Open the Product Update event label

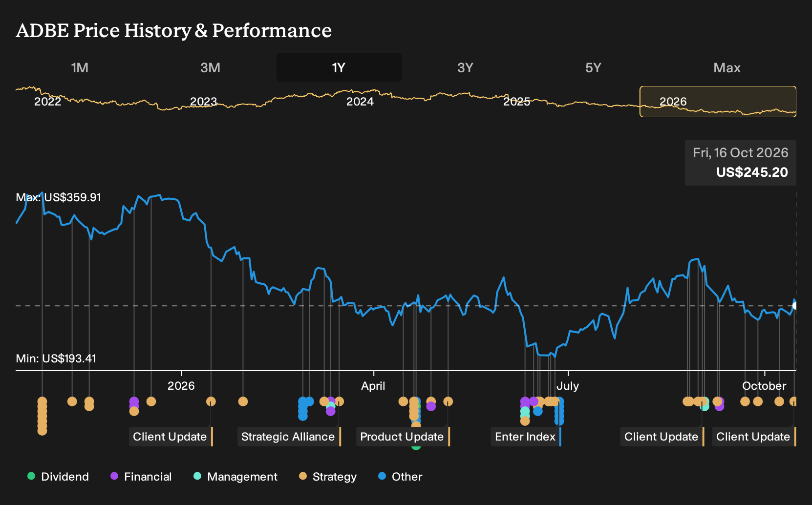[x=403, y=437]
